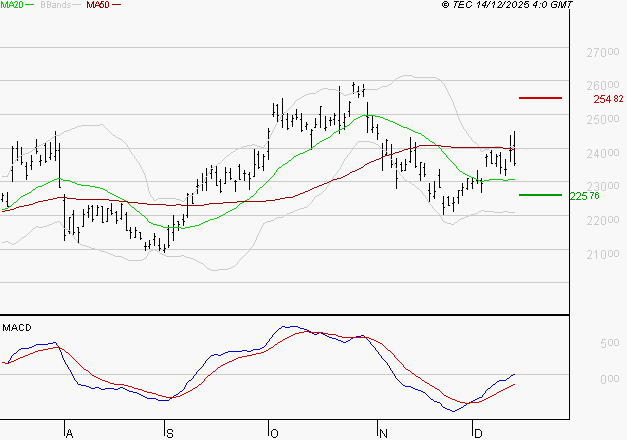The height and width of the screenshot is (440, 627).
Task: Click the 21000 price axis label
Action: click(x=603, y=254)
